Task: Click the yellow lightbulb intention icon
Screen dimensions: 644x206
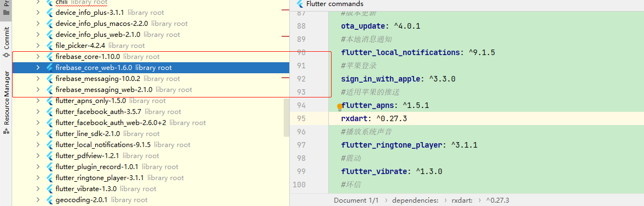Action: [340, 107]
